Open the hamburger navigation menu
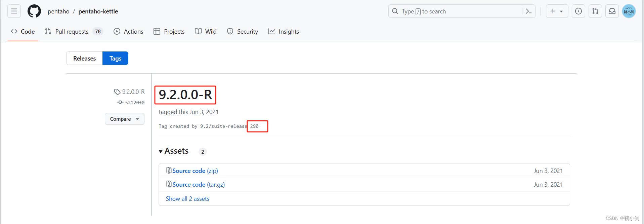Screen dimensions: 644x224 pos(14,11)
